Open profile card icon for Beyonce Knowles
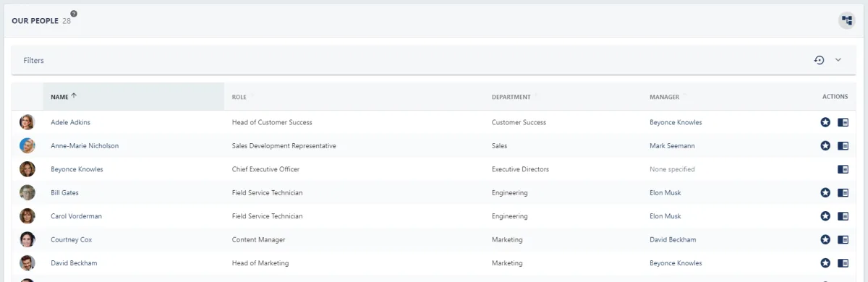 (843, 169)
